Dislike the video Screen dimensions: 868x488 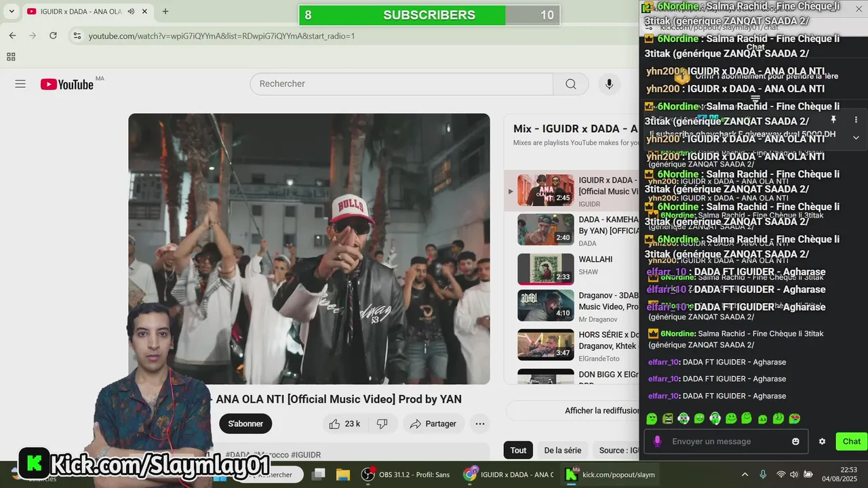pyautogui.click(x=382, y=424)
